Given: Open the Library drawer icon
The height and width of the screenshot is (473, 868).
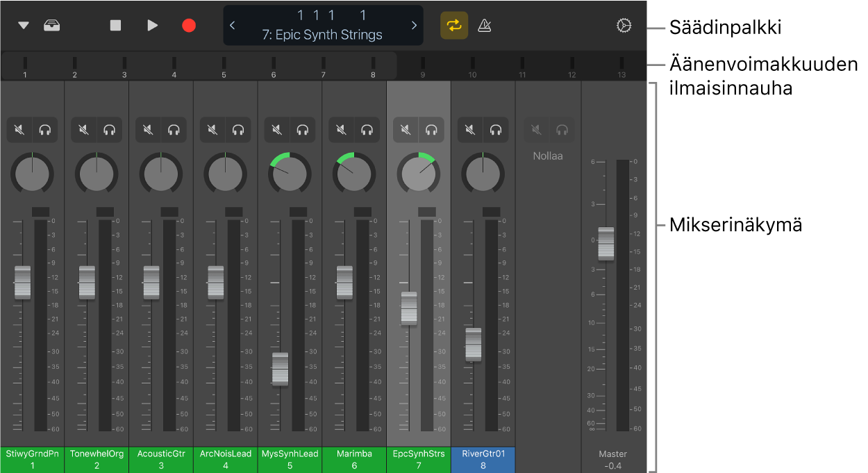Looking at the screenshot, I should click(x=51, y=26).
